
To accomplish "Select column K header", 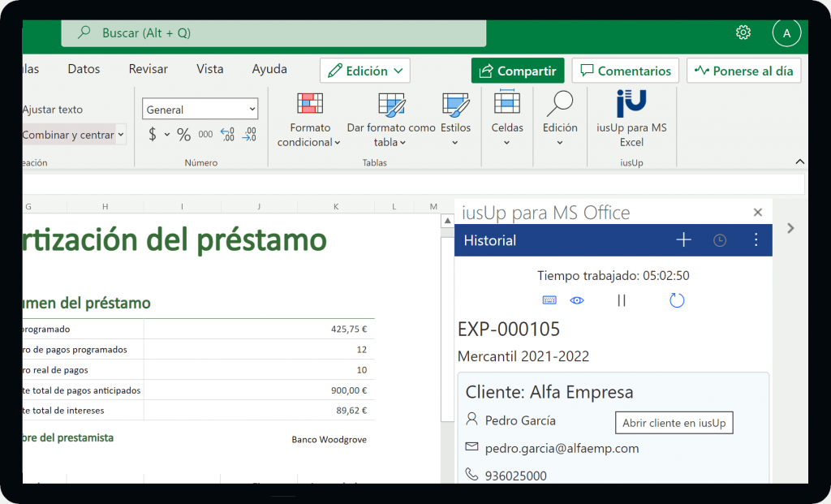I will tap(336, 207).
